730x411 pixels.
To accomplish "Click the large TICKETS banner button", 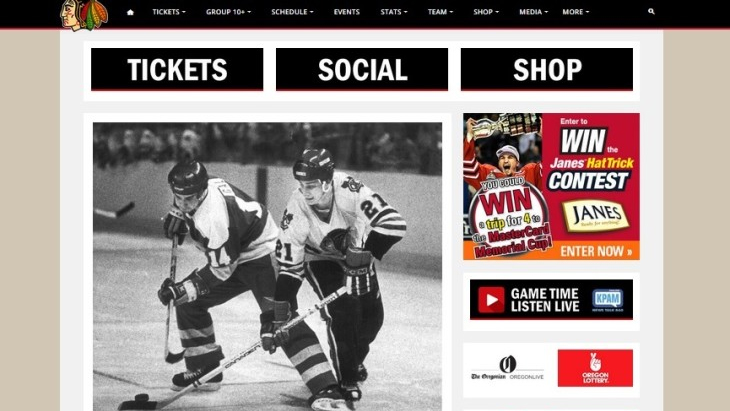I will (177, 69).
